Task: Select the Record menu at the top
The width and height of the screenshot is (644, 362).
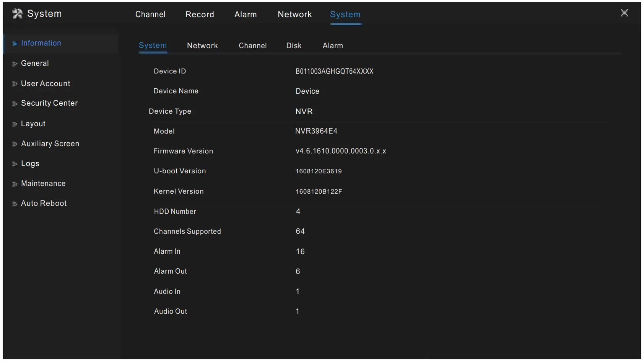Action: (x=200, y=15)
